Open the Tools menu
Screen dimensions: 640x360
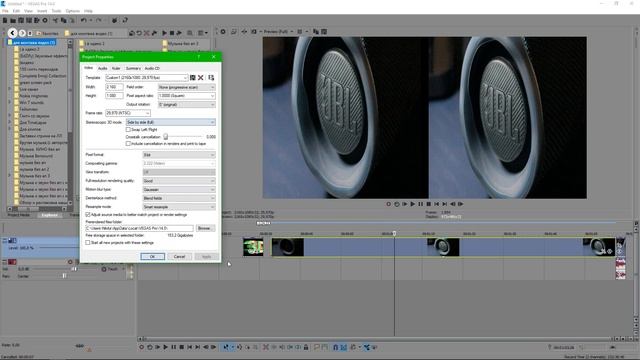(x=56, y=11)
